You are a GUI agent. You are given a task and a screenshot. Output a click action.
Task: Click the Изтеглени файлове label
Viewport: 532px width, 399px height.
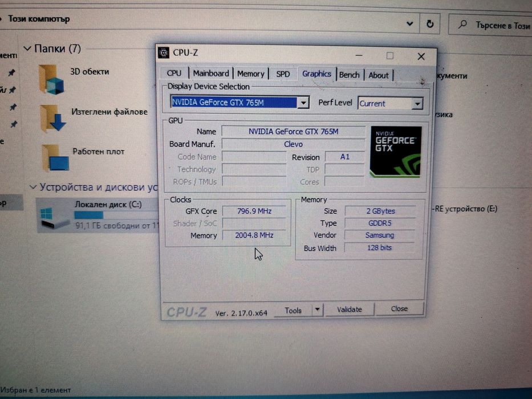(x=109, y=112)
